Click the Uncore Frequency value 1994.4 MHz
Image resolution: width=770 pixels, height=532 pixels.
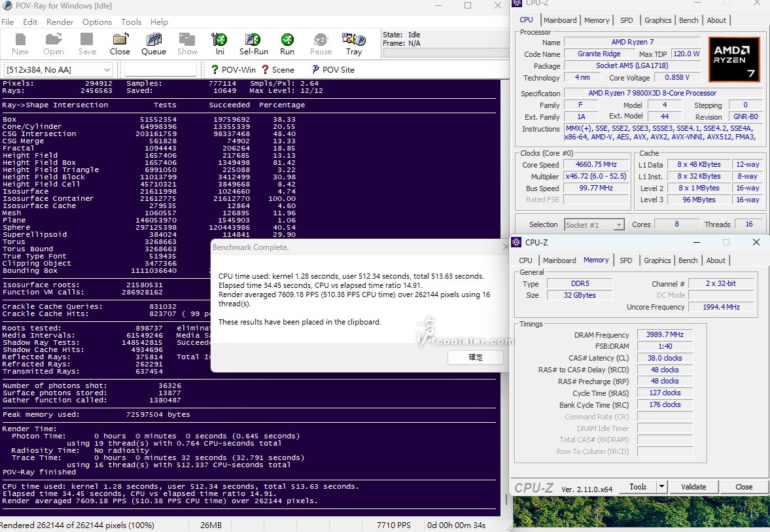pyautogui.click(x=721, y=307)
